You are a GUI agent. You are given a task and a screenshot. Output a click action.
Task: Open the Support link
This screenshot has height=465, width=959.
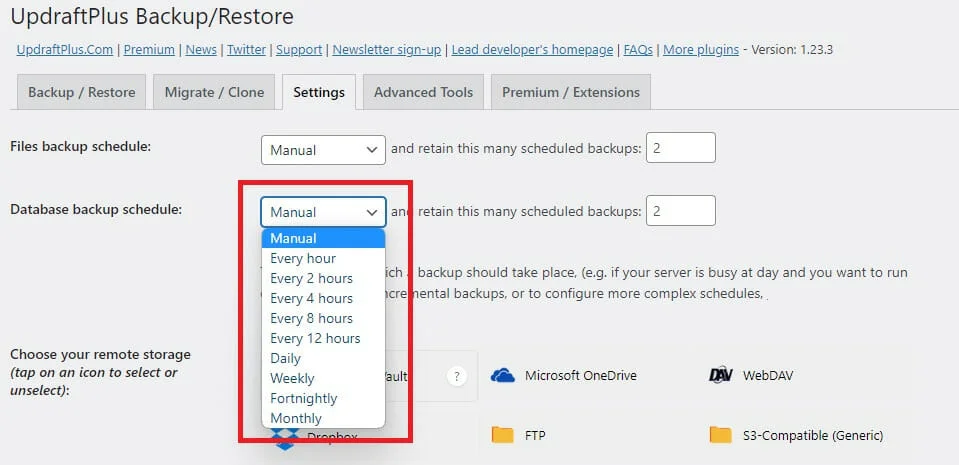299,50
